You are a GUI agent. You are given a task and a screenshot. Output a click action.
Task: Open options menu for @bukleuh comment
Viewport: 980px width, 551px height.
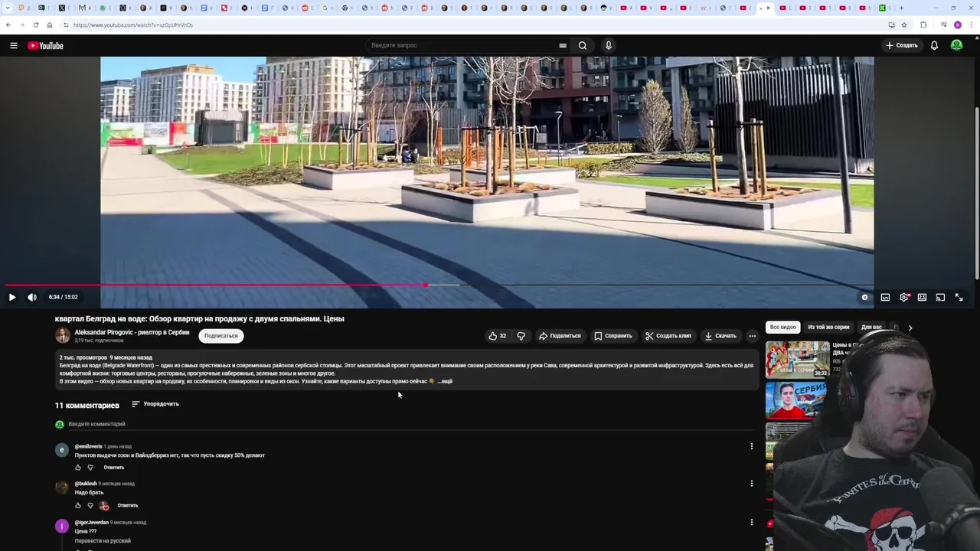click(x=751, y=484)
